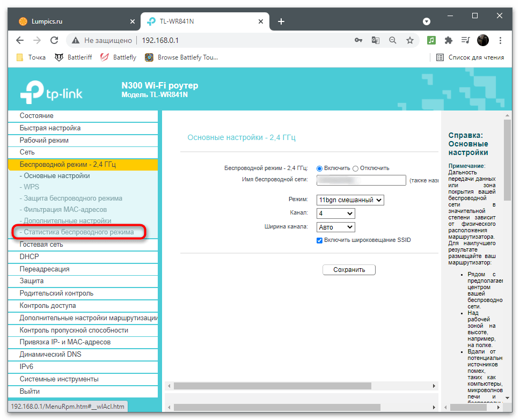Click the Сохранить button
Image resolution: width=520 pixels, height=420 pixels.
(349, 270)
